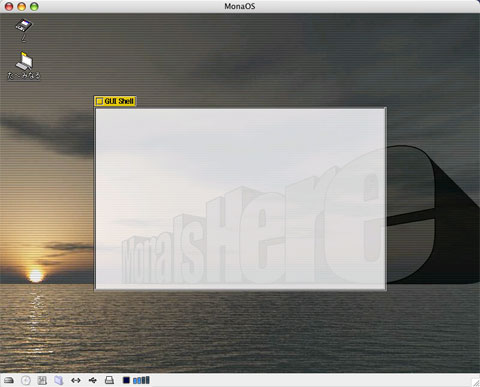The height and width of the screenshot is (387, 480).
Task: Click inside the GUI Shell window area
Action: 240,199
